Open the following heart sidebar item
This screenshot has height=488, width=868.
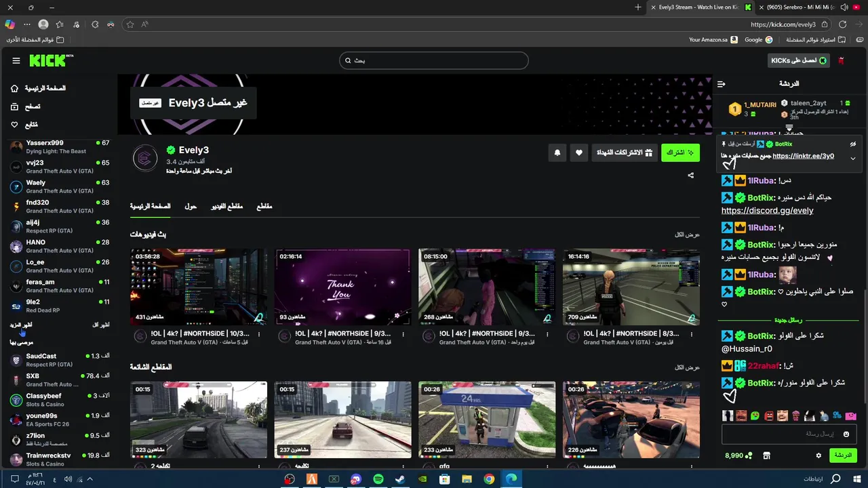[x=24, y=125]
